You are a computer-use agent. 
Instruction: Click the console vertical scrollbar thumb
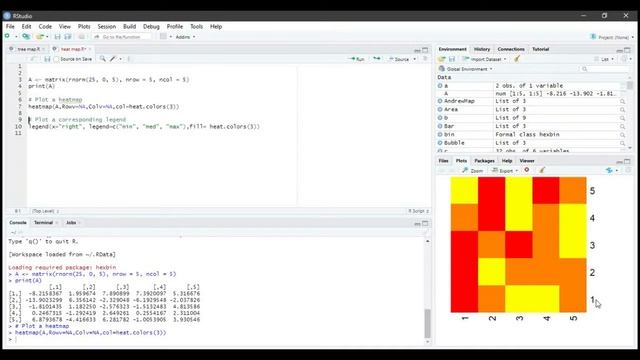point(427,323)
